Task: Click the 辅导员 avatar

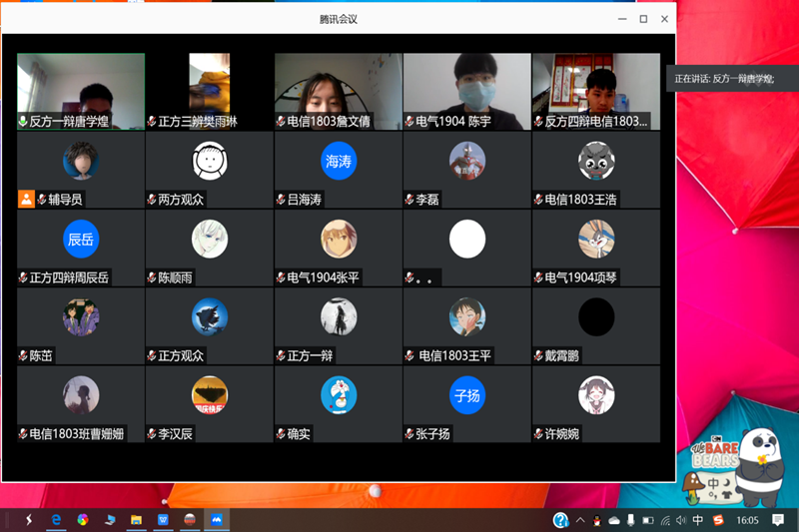Action: [x=81, y=161]
